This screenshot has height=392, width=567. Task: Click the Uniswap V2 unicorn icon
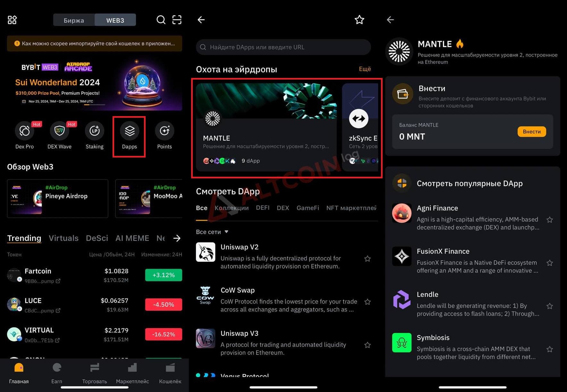point(206,252)
